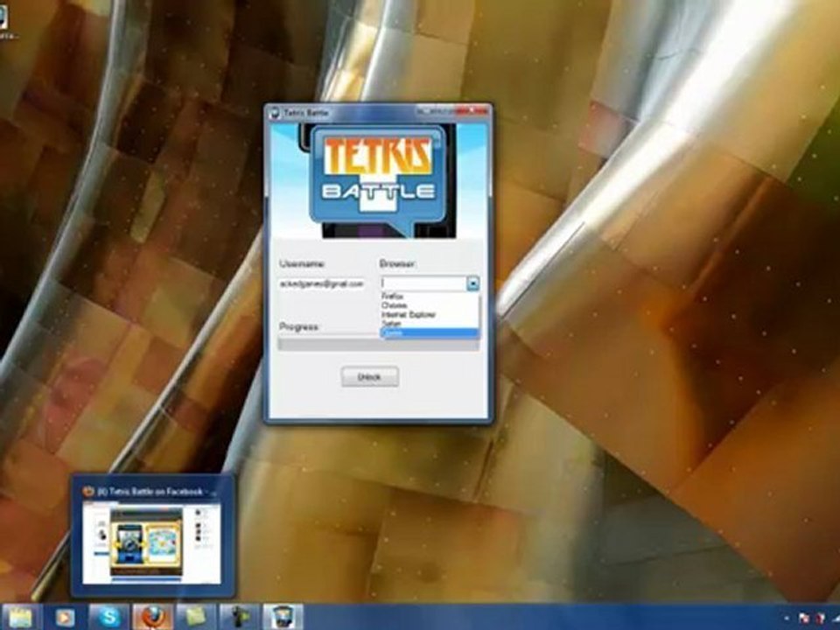This screenshot has width=840, height=630.
Task: Open Action Center flag in tray
Action: [x=803, y=619]
